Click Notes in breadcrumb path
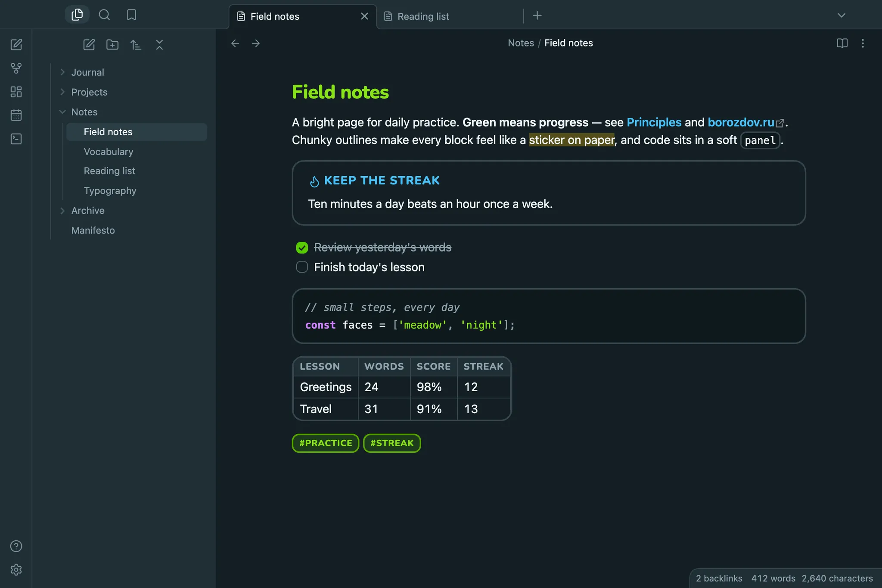 point(521,43)
